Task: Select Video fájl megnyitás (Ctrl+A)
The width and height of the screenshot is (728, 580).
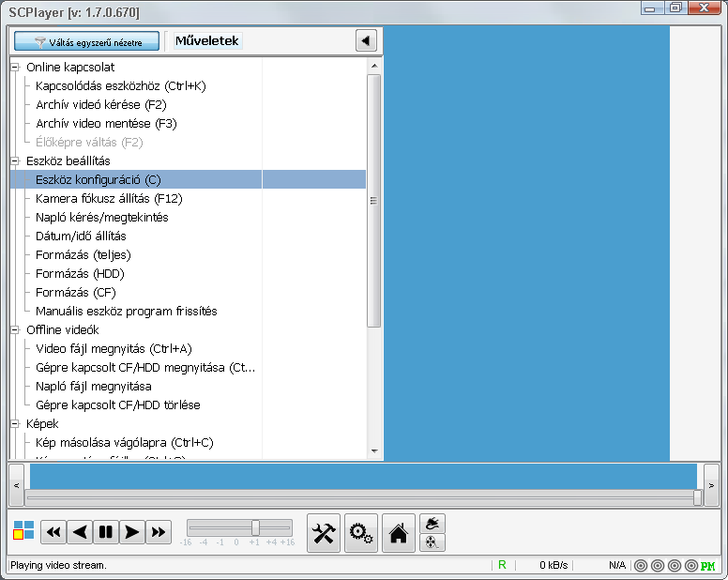Action: tap(114, 349)
